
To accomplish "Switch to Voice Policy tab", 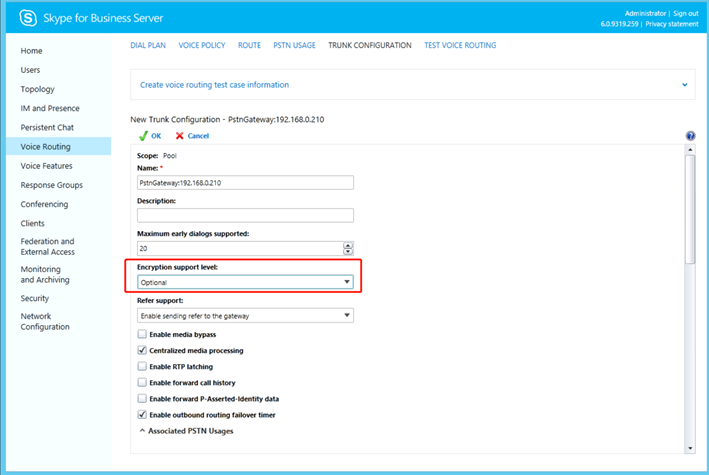I will [202, 45].
